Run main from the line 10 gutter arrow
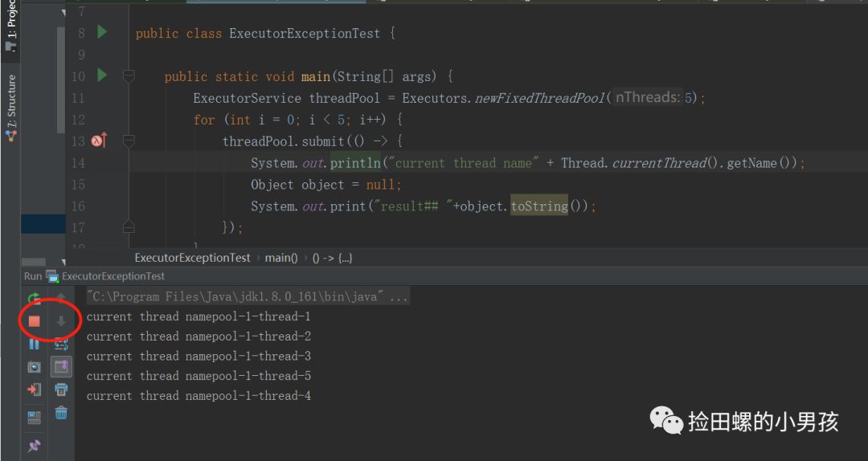868x461 pixels. (102, 75)
